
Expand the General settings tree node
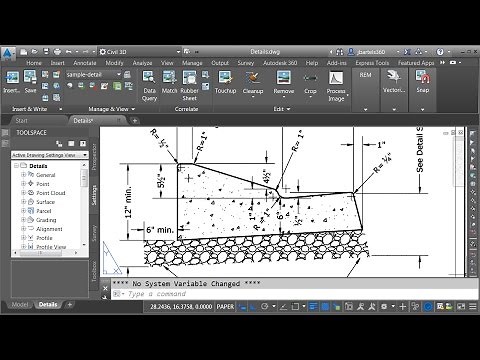pos(23,174)
